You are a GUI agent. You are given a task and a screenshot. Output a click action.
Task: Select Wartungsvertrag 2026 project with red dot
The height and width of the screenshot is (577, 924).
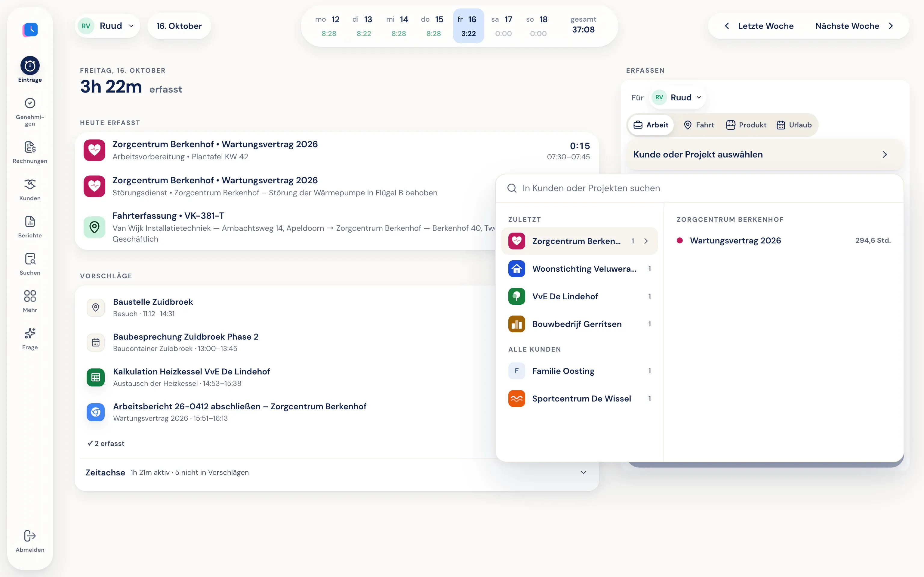784,240
